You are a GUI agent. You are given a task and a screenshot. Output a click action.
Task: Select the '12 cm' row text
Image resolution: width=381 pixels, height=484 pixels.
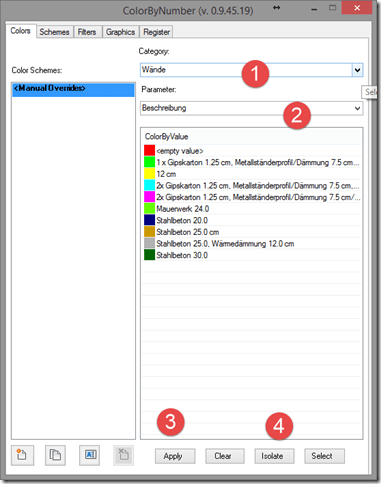(166, 174)
